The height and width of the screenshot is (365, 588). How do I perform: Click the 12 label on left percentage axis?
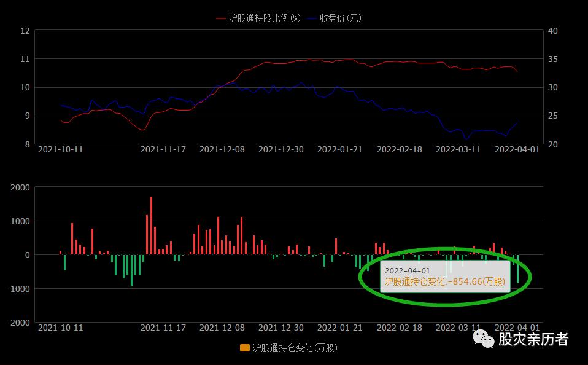pyautogui.click(x=25, y=31)
